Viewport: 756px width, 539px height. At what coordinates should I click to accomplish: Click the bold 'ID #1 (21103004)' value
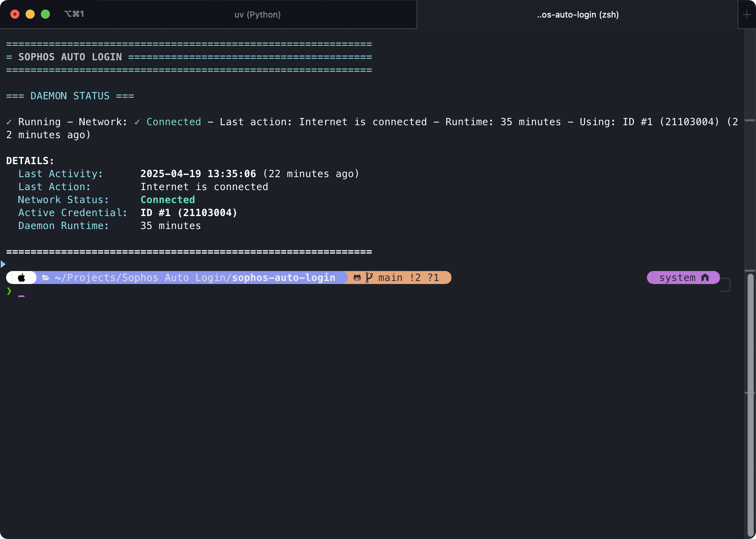[189, 213]
